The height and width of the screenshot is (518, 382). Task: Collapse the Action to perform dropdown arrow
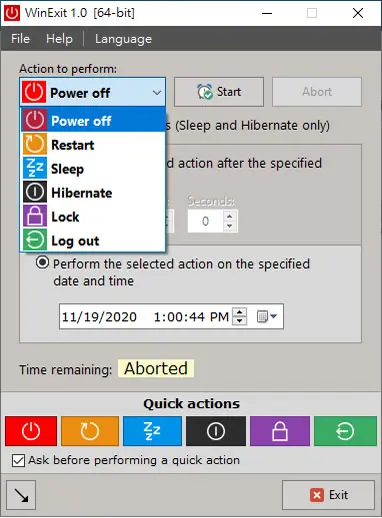click(157, 93)
